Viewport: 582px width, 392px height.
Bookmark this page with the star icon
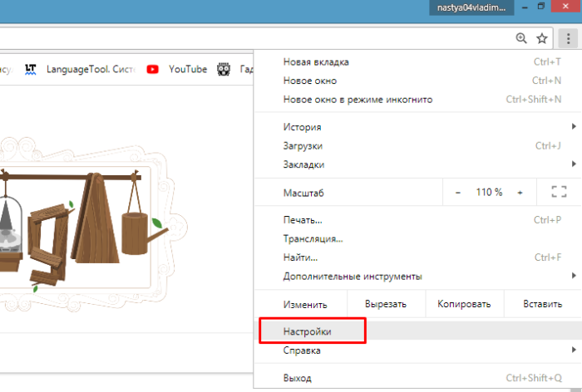click(x=542, y=38)
